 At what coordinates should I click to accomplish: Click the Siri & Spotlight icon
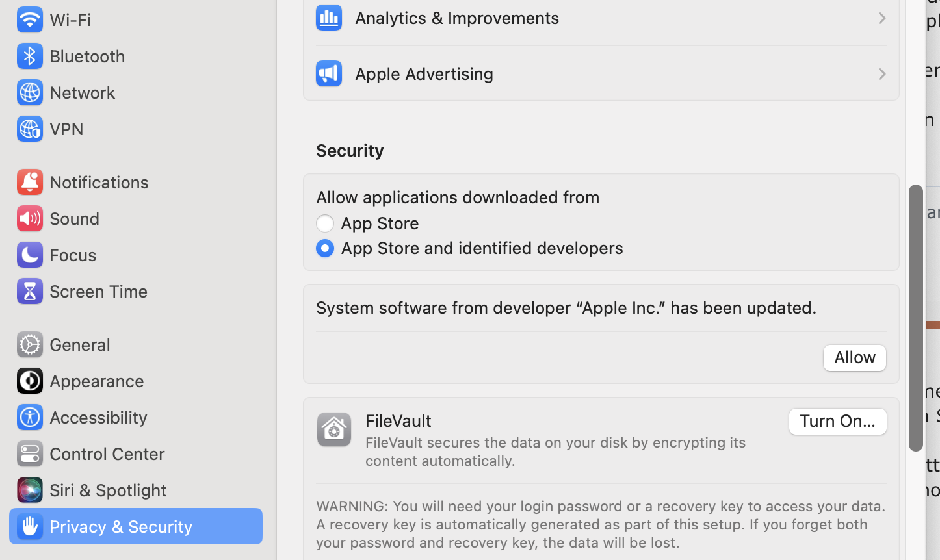29,490
